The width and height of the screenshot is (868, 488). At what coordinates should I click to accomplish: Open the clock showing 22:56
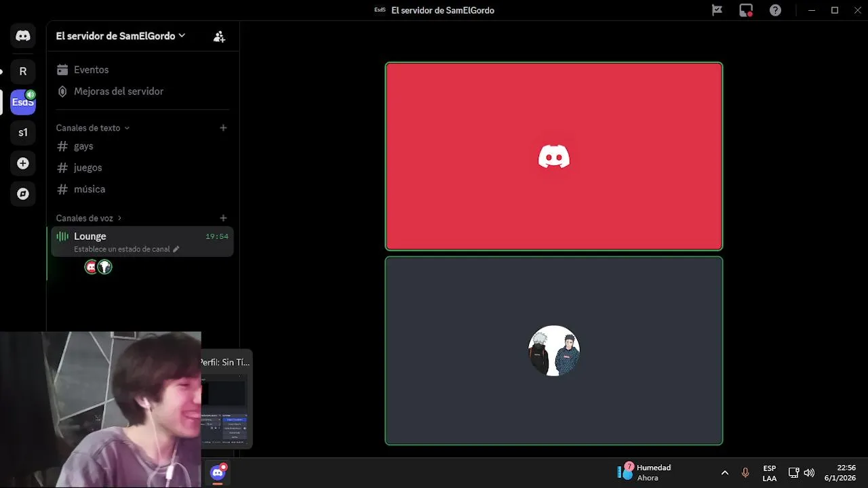(x=840, y=472)
